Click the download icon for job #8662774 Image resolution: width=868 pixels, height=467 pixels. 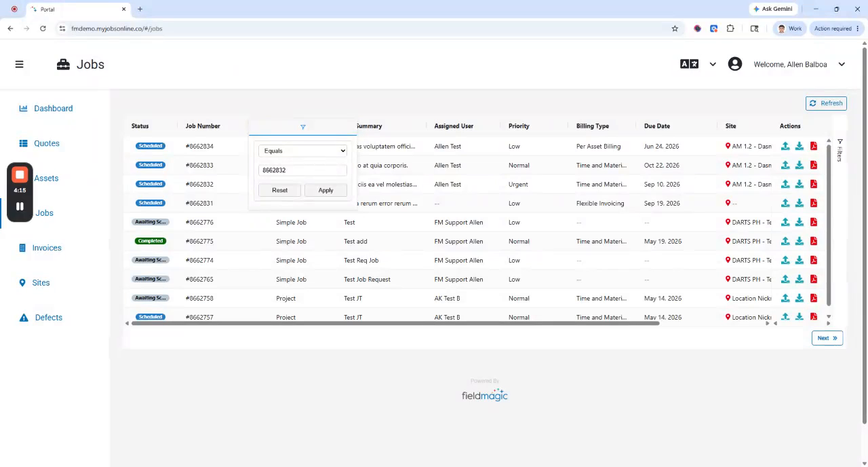[800, 260]
